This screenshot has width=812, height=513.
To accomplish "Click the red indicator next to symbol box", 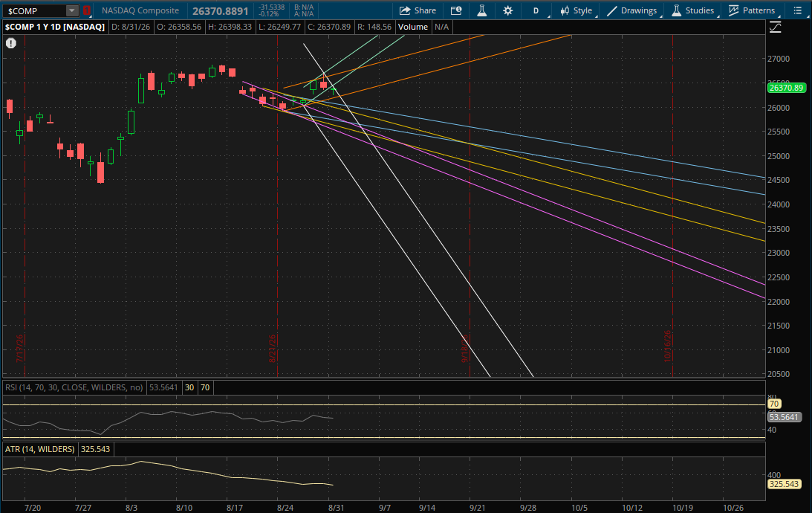I will tap(86, 10).
